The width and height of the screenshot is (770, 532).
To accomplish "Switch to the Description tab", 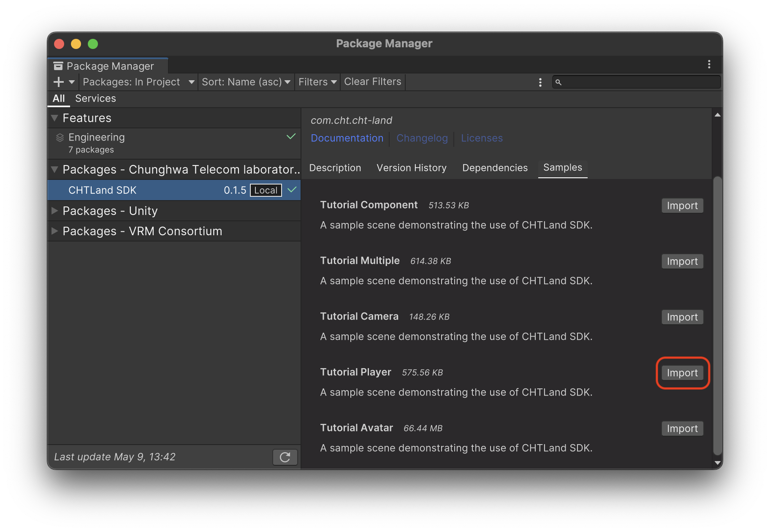I will pos(335,168).
